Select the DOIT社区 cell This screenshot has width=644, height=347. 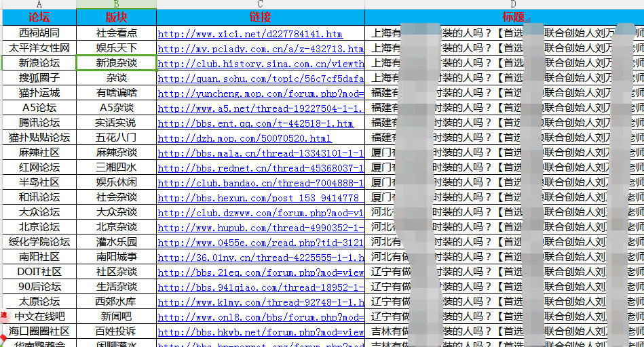pyautogui.click(x=39, y=272)
